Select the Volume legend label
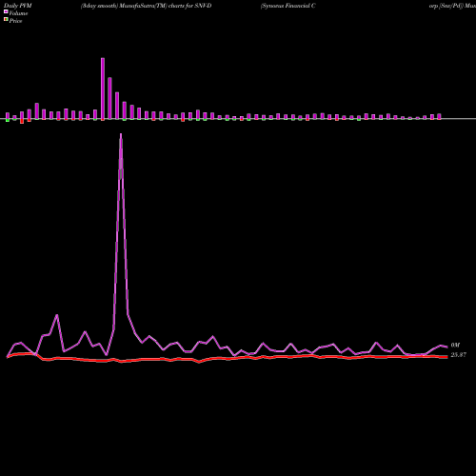The image size is (476, 476). (x=18, y=13)
